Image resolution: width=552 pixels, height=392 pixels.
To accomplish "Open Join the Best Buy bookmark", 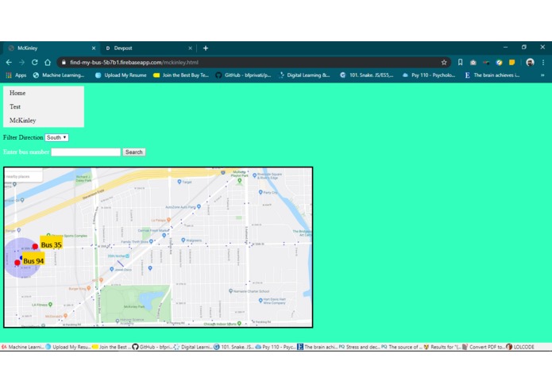I will tap(181, 75).
